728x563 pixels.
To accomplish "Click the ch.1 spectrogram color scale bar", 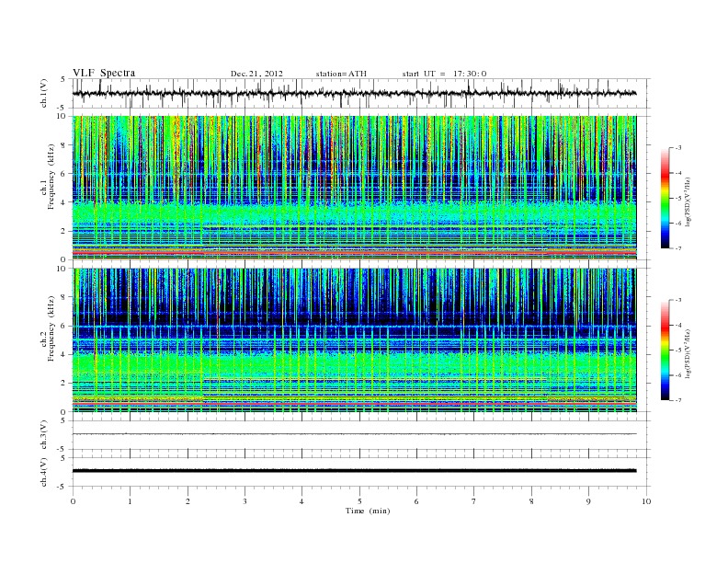I will click(x=665, y=198).
